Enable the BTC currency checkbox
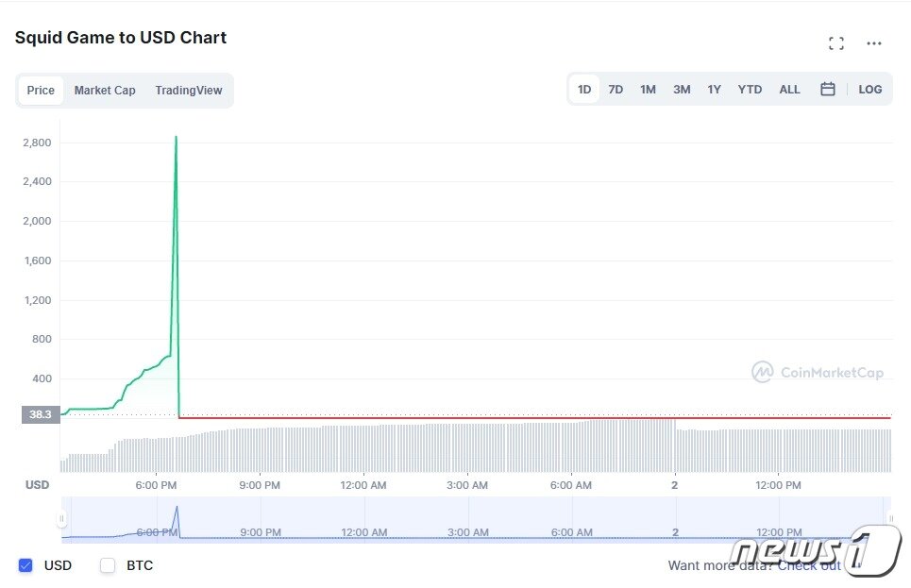This screenshot has height=588, width=911. tap(108, 565)
